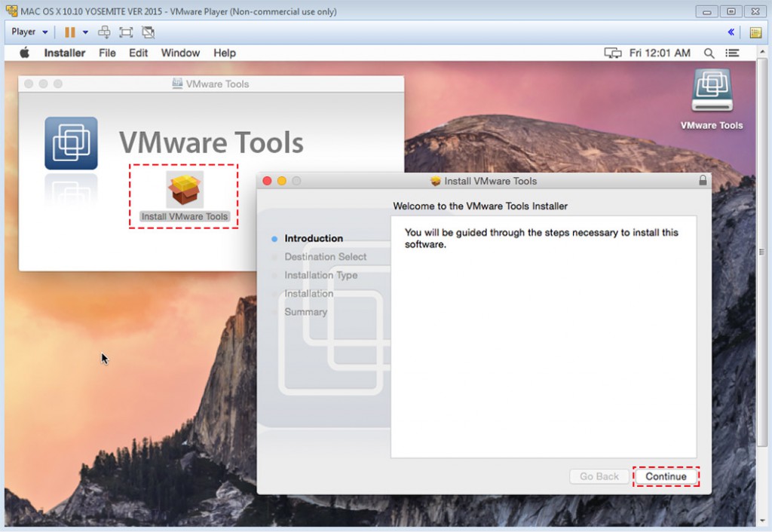Click the Go Back button

coord(599,476)
